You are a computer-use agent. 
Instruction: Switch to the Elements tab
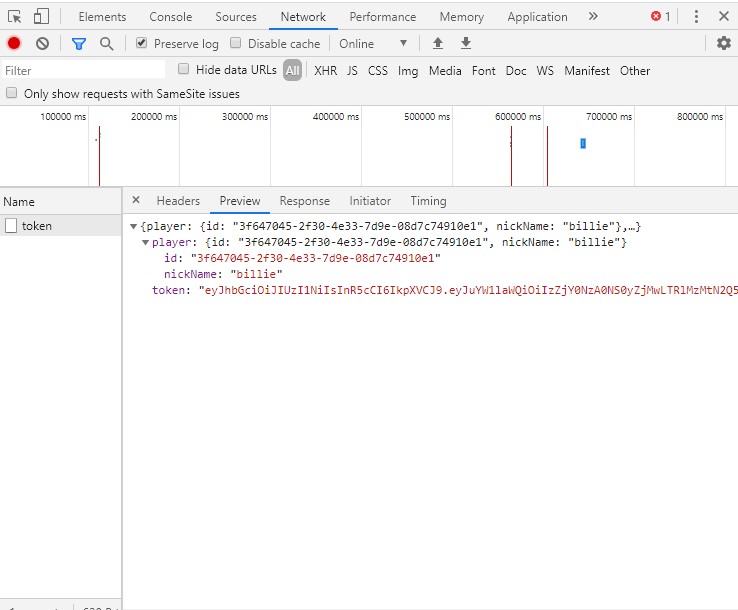[x=102, y=17]
